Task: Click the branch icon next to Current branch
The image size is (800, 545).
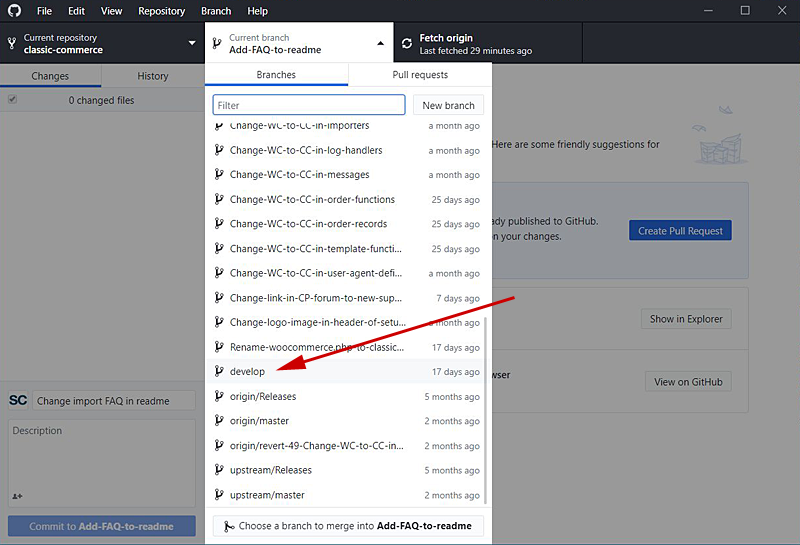Action: (217, 43)
